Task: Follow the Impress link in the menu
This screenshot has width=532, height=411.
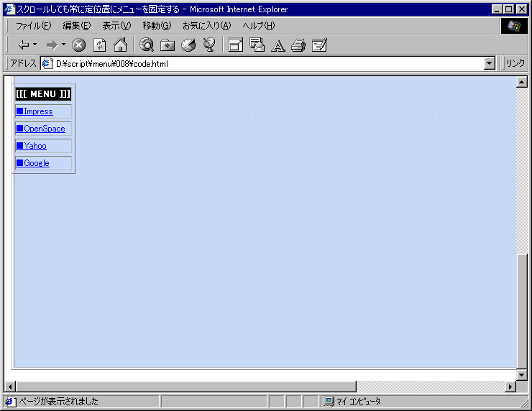Action: coord(38,111)
